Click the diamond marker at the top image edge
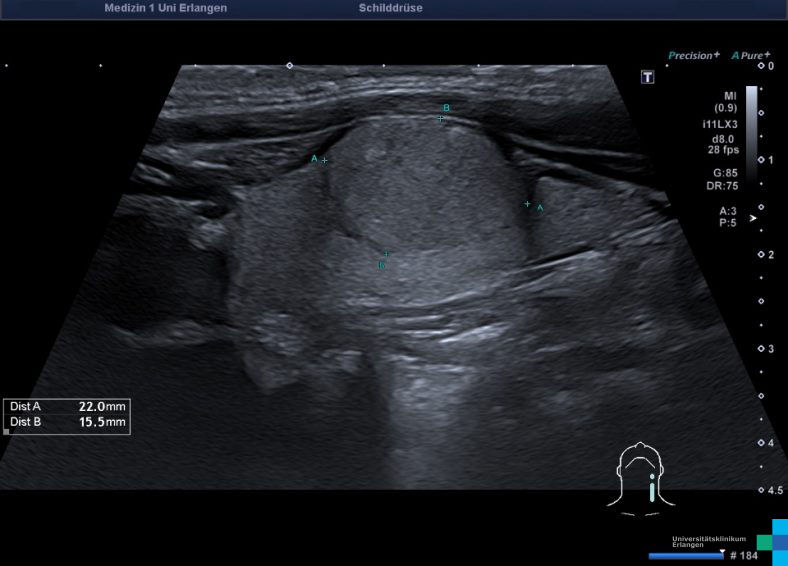 click(290, 65)
